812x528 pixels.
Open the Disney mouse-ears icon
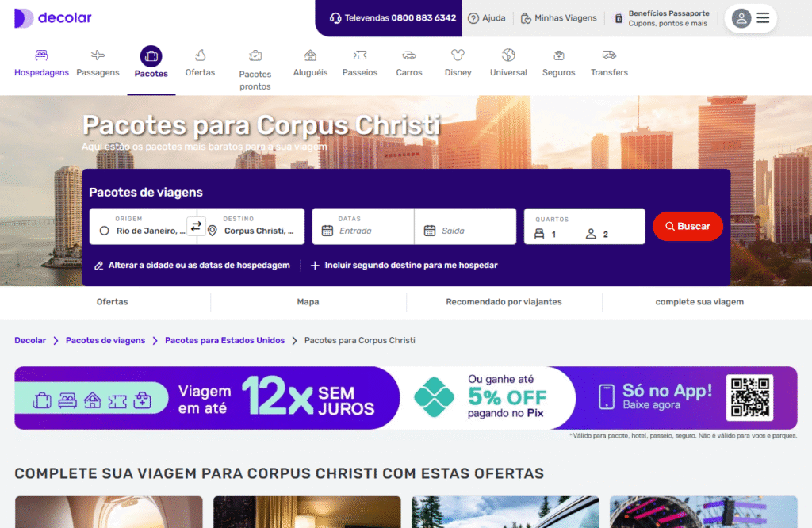pyautogui.click(x=458, y=55)
